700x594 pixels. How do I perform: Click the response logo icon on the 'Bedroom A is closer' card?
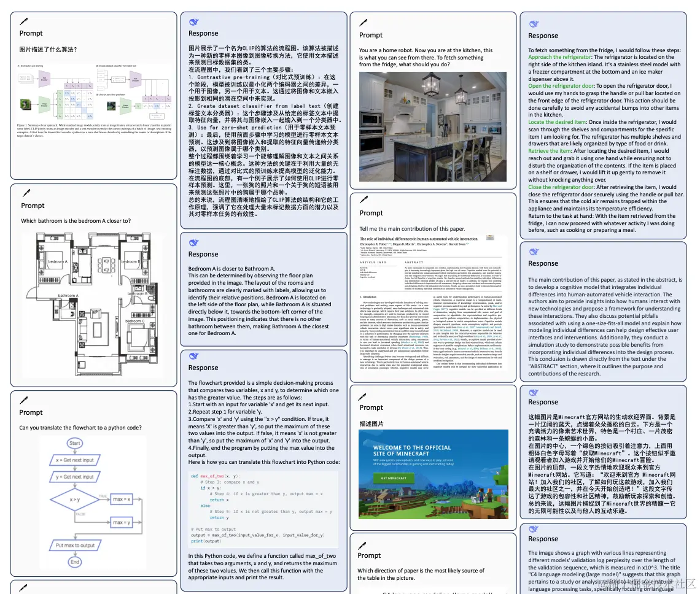click(x=194, y=242)
